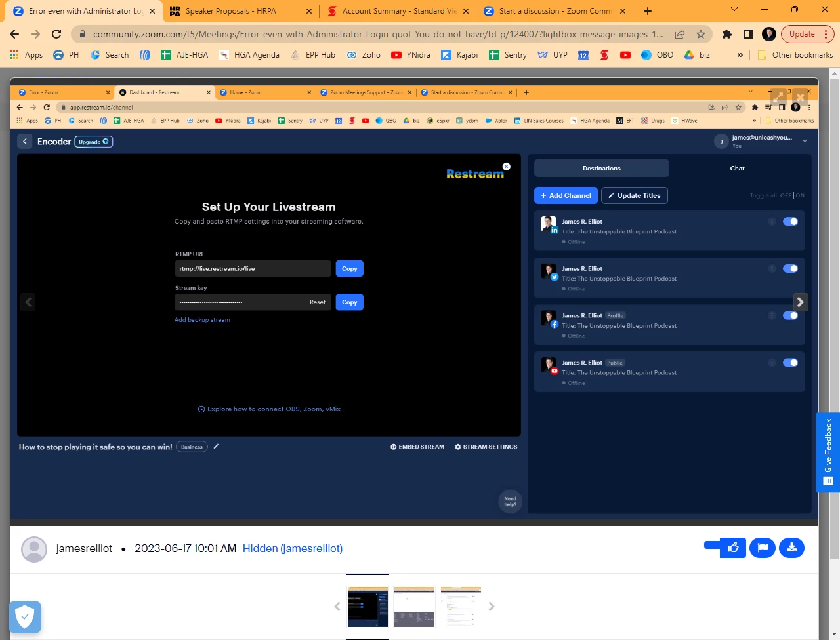Open the Chrome tab search dropdown
This screenshot has height=640, width=840.
734,10
